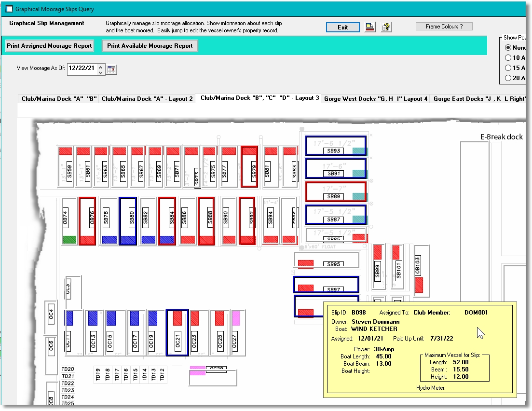532x411 pixels.
Task: Click the down stepper on the date field
Action: (100, 71)
